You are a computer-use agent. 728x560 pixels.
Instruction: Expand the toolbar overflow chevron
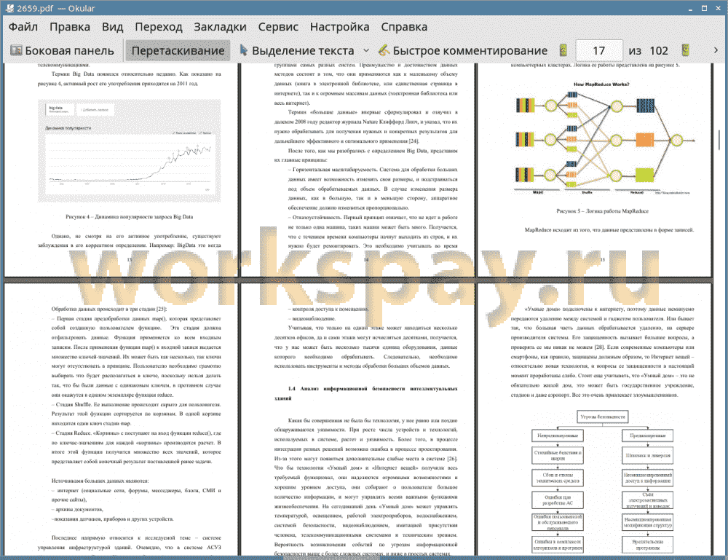point(716,50)
